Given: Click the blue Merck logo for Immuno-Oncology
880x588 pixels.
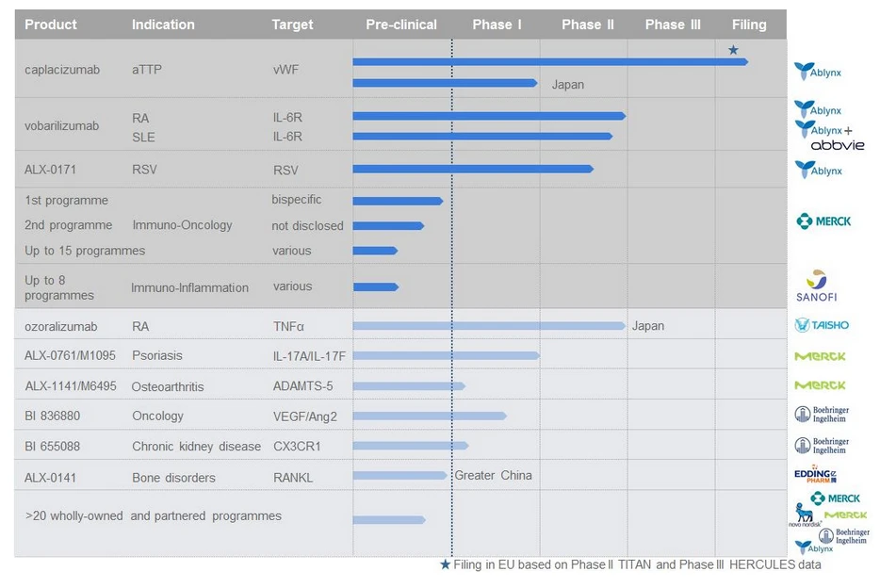Looking at the screenshot, I should (823, 221).
